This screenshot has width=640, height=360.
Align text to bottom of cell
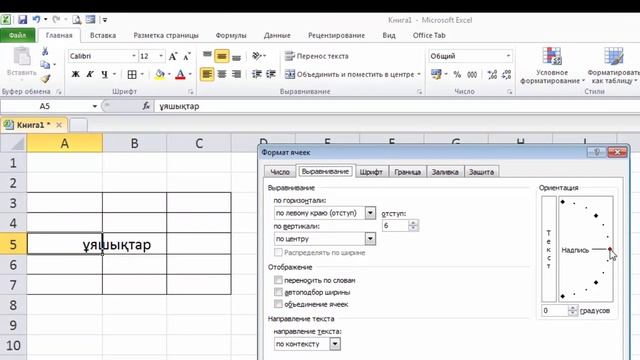click(236, 56)
